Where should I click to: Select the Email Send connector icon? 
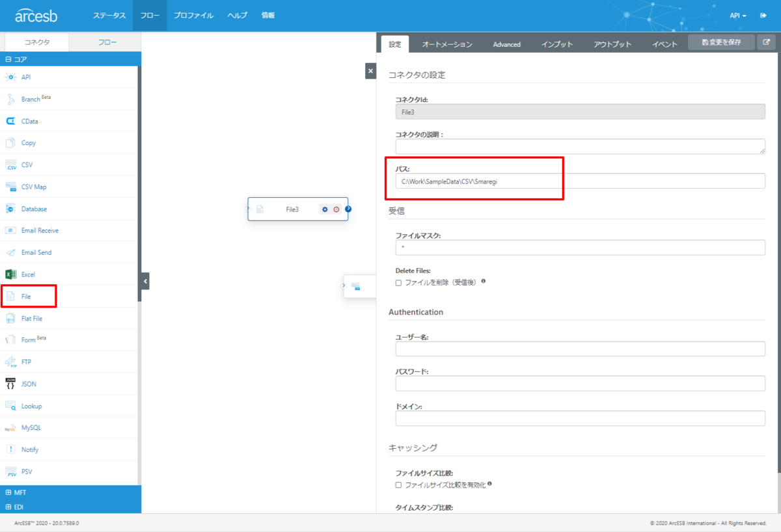pos(10,252)
